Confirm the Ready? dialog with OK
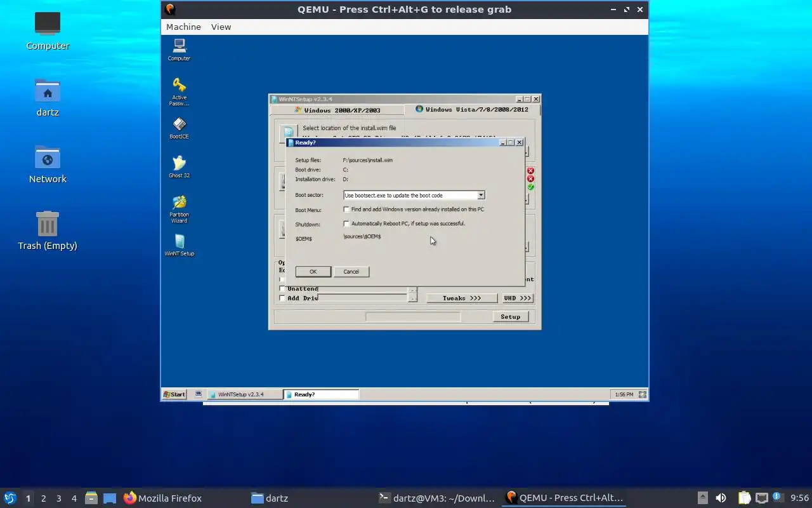This screenshot has width=812, height=508. (313, 272)
